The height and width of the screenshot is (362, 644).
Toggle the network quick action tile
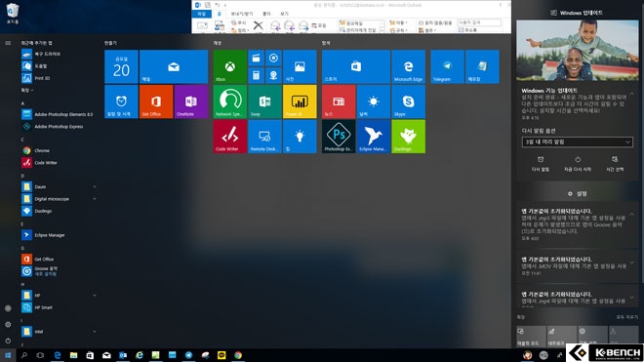coord(561,336)
